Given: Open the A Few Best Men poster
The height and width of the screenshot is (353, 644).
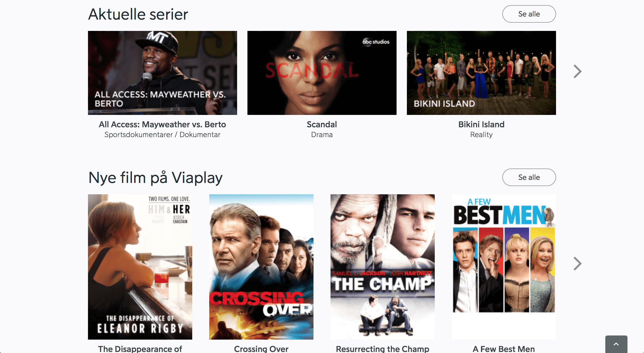Looking at the screenshot, I should coord(504,267).
